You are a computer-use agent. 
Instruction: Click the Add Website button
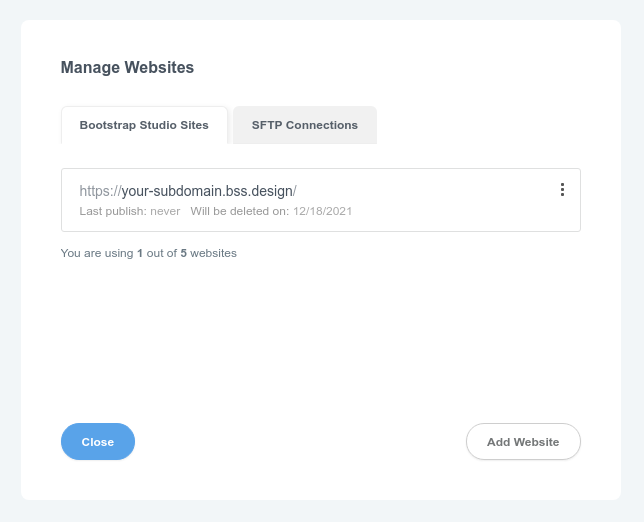[523, 442]
